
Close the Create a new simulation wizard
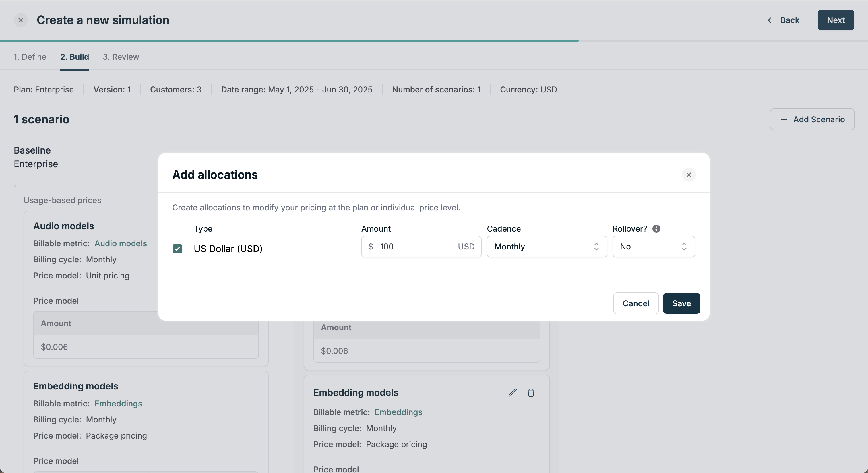click(21, 20)
